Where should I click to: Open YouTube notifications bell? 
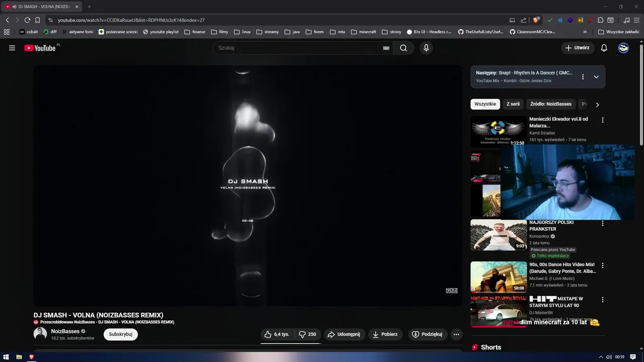604,48
